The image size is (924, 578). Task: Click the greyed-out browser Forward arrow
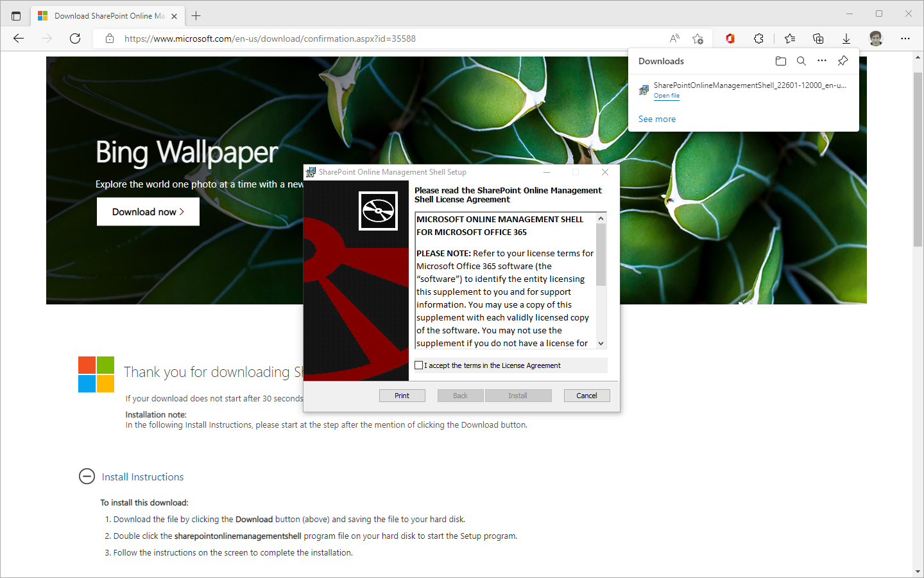[x=47, y=39]
